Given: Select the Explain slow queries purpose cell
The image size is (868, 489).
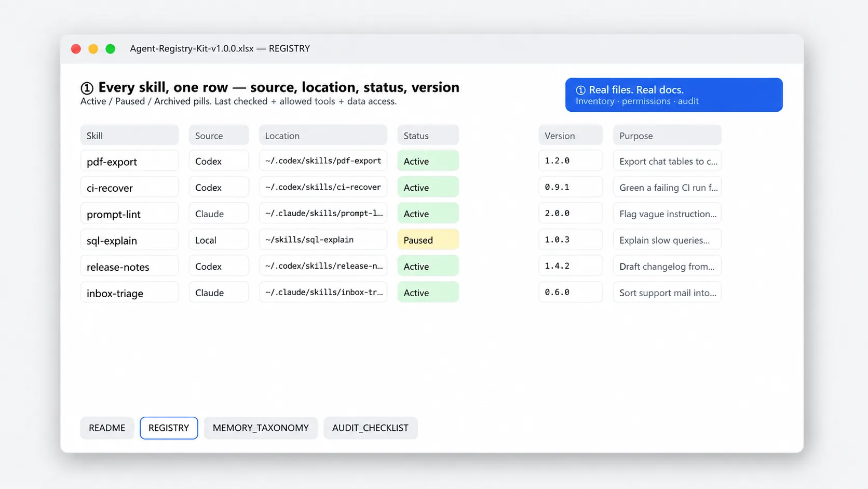Looking at the screenshot, I should pyautogui.click(x=667, y=240).
